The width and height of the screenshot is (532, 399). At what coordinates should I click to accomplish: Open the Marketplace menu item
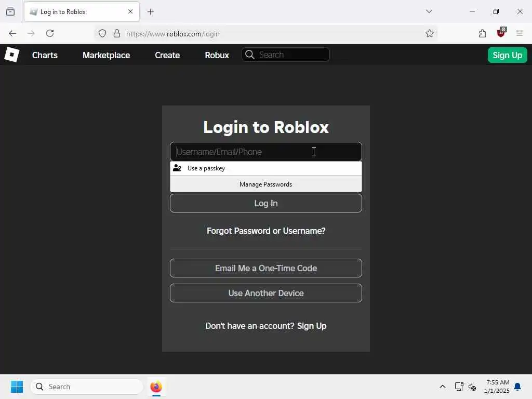(x=106, y=55)
